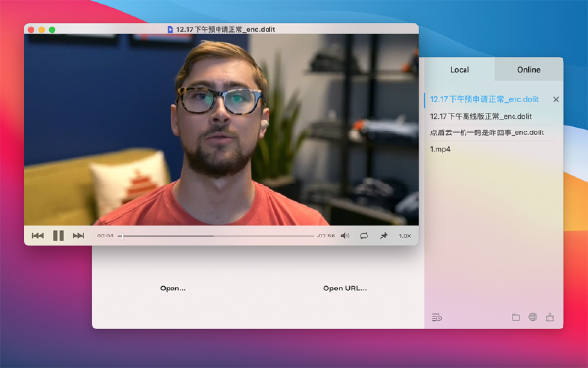Click the Open... button
Screen dimensions: 588x368
tap(172, 289)
